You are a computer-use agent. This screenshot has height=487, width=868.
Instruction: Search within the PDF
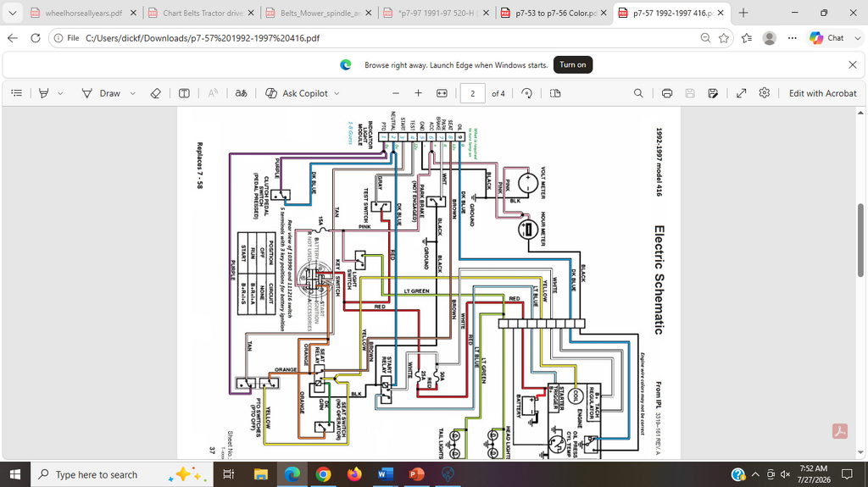click(x=638, y=93)
